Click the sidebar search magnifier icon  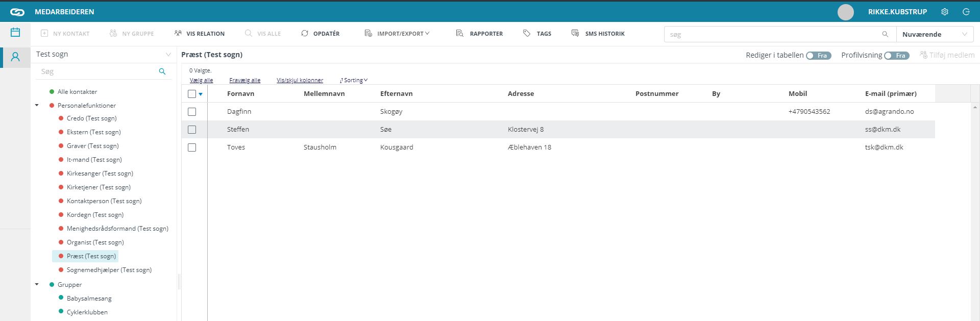coord(162,71)
